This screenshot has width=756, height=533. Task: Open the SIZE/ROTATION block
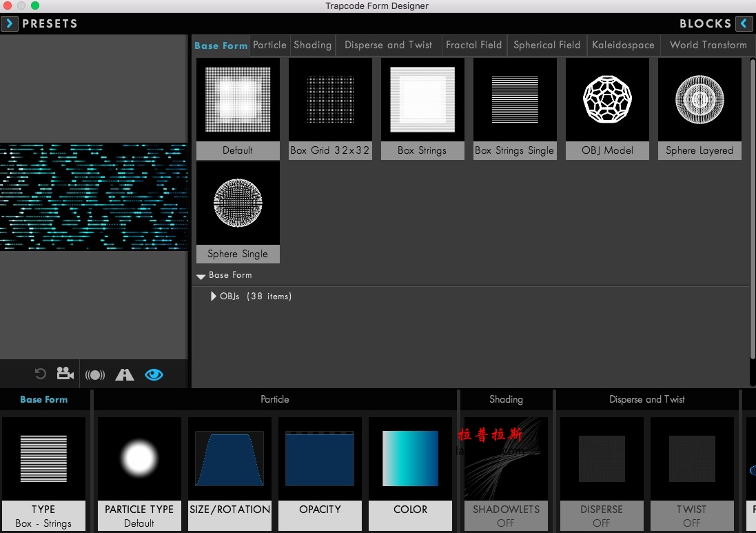pyautogui.click(x=229, y=474)
